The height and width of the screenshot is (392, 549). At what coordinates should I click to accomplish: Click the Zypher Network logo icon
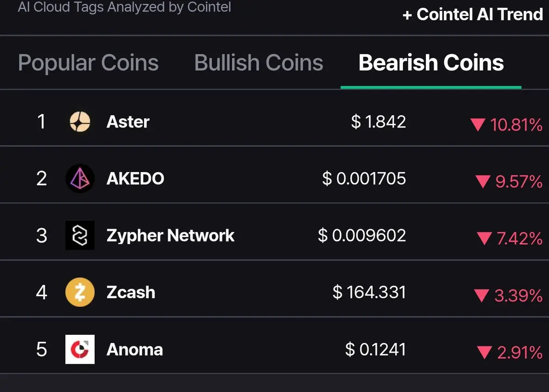80,236
